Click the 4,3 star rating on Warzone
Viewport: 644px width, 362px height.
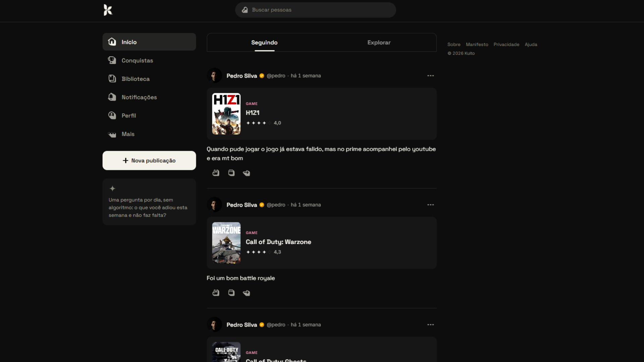click(x=263, y=252)
